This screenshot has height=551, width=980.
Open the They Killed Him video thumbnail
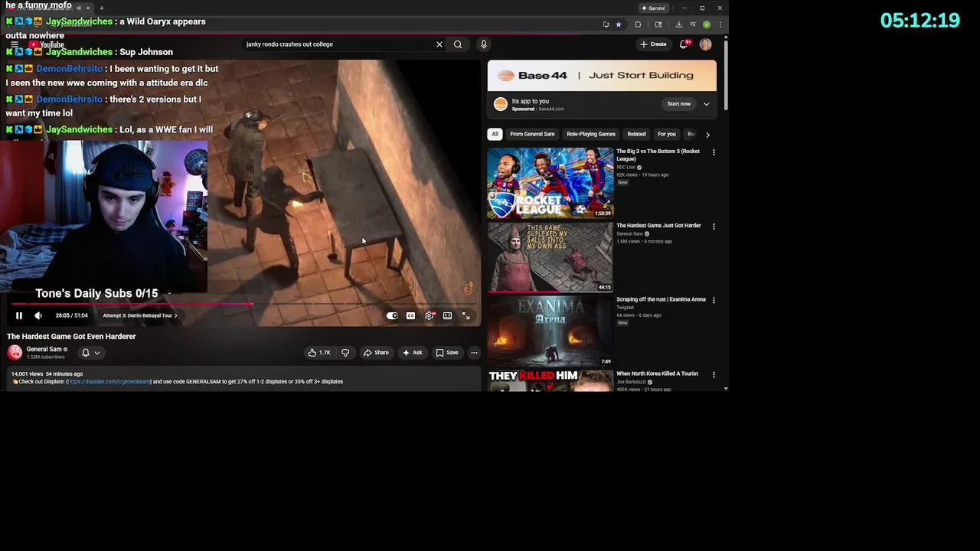tap(550, 381)
